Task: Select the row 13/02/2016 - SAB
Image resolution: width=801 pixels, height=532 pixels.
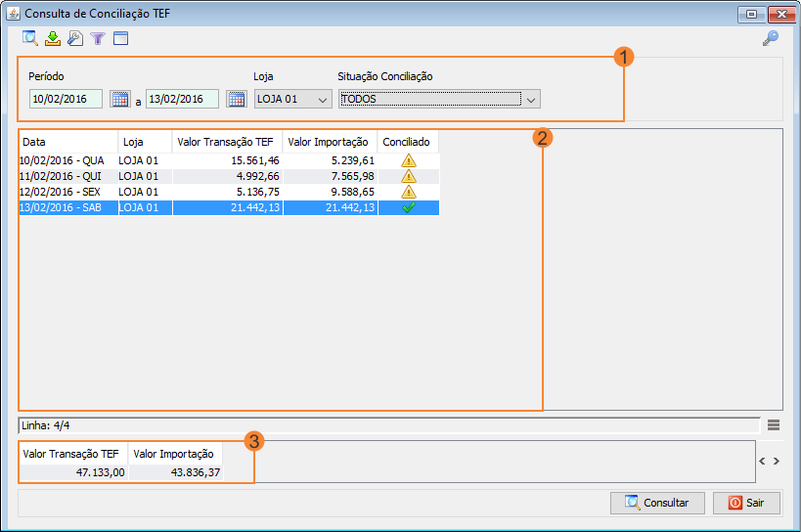Action: pos(229,207)
